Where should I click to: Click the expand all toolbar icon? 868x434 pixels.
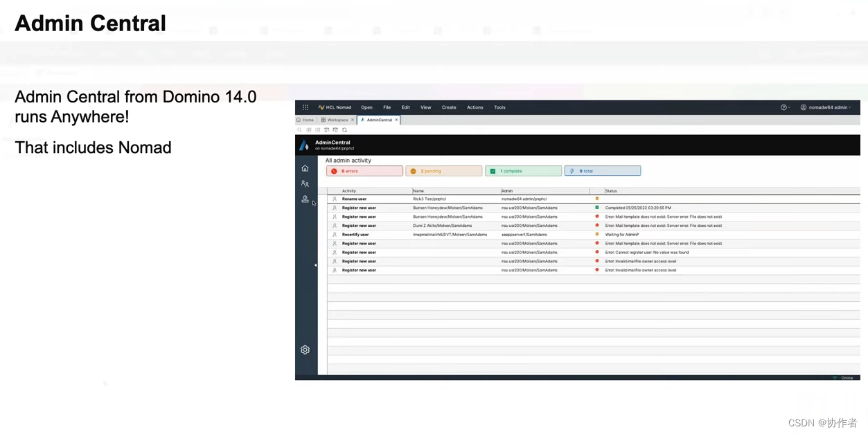pyautogui.click(x=327, y=130)
